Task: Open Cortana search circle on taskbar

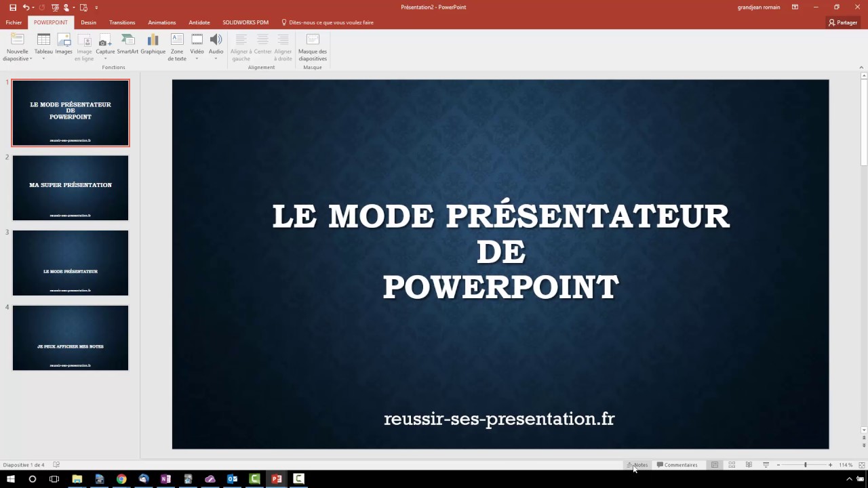Action: click(32, 479)
